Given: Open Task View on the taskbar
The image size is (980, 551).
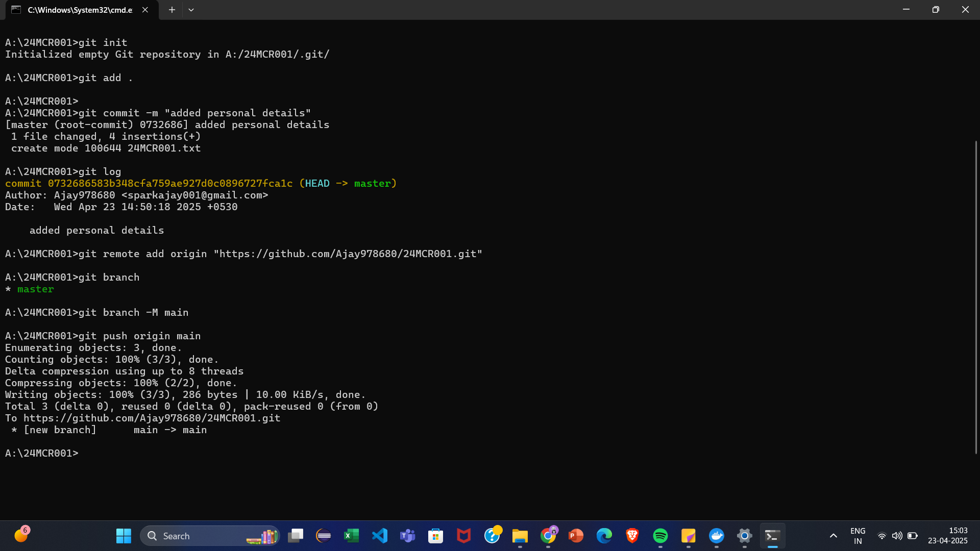Looking at the screenshot, I should coord(296,536).
